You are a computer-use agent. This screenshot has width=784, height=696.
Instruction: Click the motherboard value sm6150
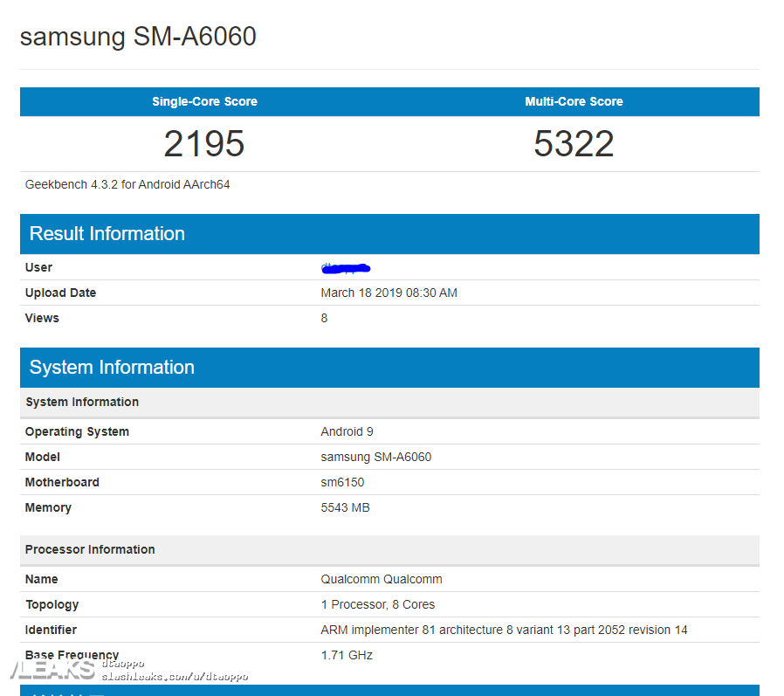342,482
